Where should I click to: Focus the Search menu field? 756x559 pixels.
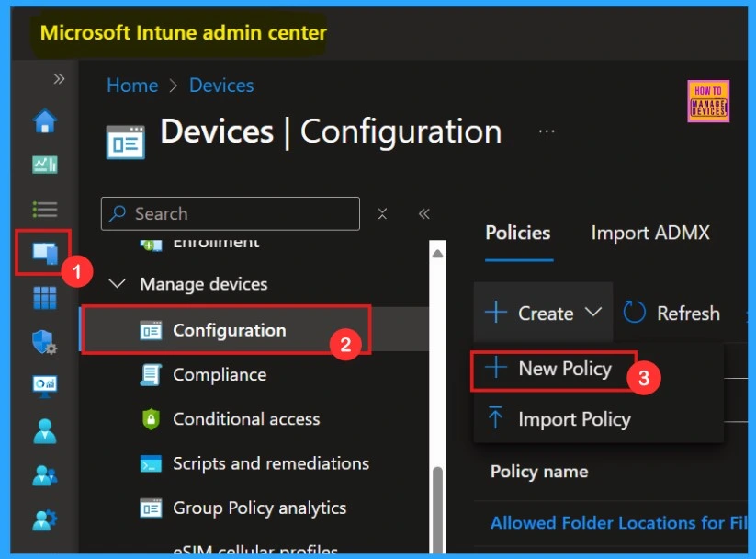point(231,213)
